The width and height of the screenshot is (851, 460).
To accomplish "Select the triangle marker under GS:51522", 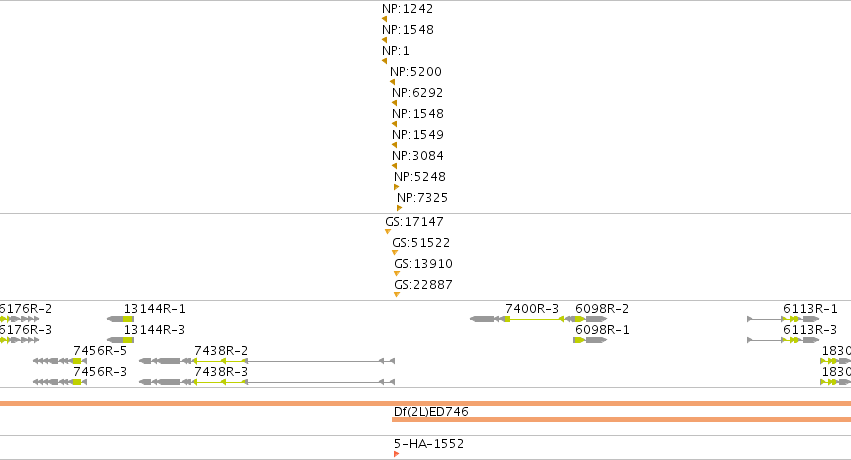I will (395, 253).
